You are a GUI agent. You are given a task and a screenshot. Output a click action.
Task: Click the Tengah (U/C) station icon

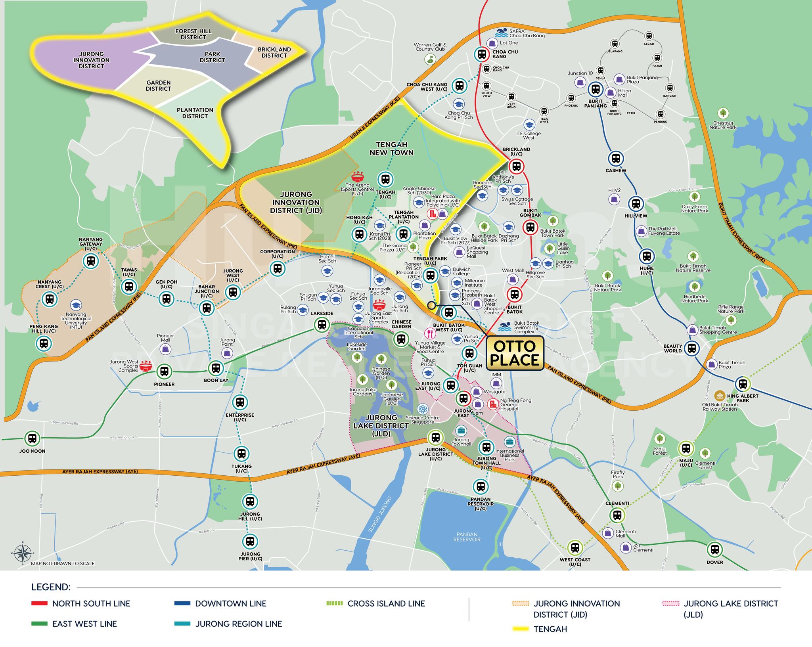coord(385,180)
